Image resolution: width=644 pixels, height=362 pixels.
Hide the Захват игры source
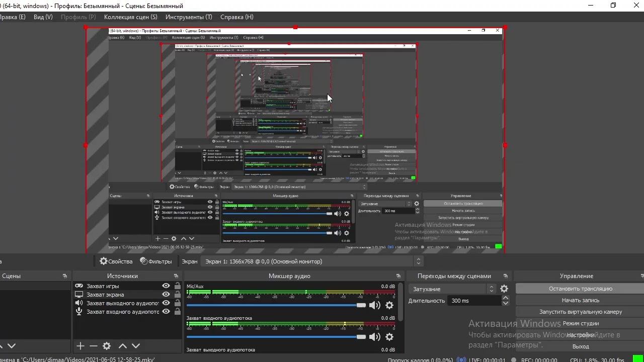[x=166, y=286]
